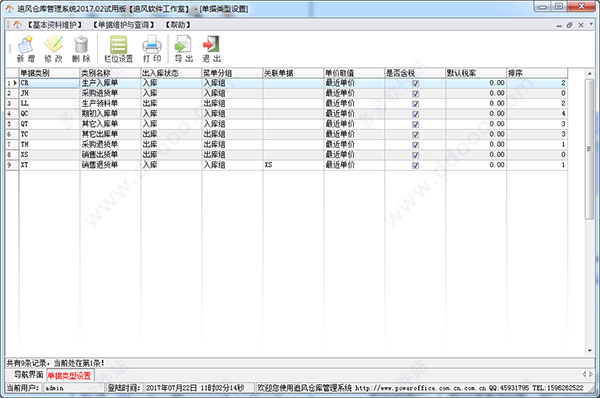Select the 期初入库单 cell
Screen dimensions: 600x398
tap(110, 114)
